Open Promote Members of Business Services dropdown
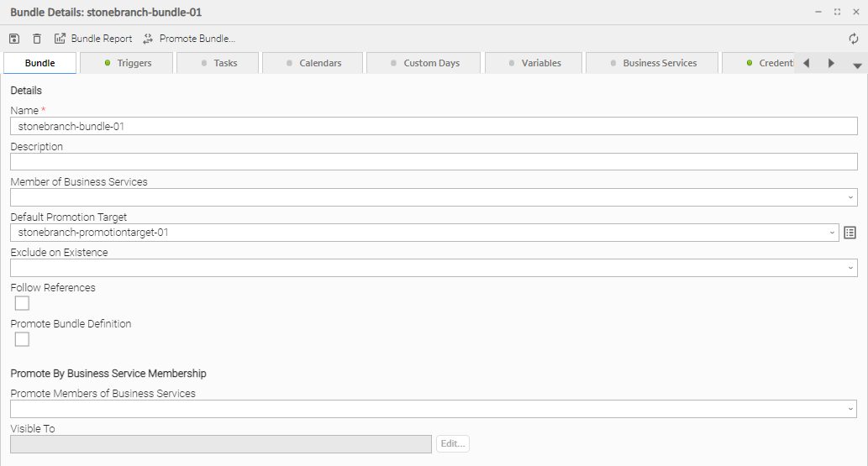The width and height of the screenshot is (868, 466). (850, 409)
